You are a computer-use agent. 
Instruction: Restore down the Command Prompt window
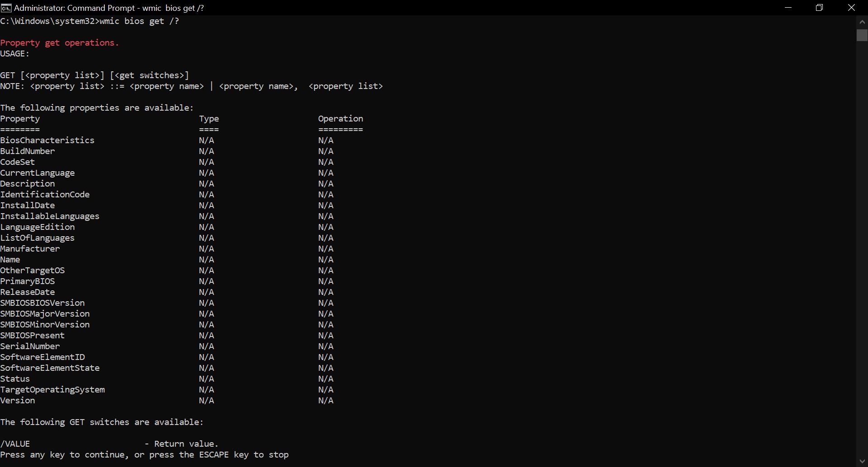click(820, 8)
